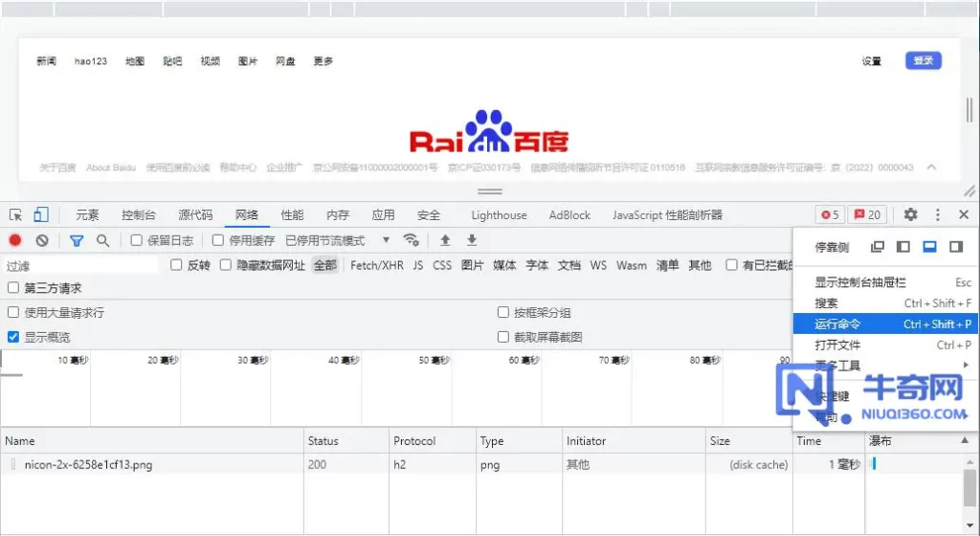The height and width of the screenshot is (536, 980).
Task: Toggle the filter funnel icon
Action: tap(77, 240)
